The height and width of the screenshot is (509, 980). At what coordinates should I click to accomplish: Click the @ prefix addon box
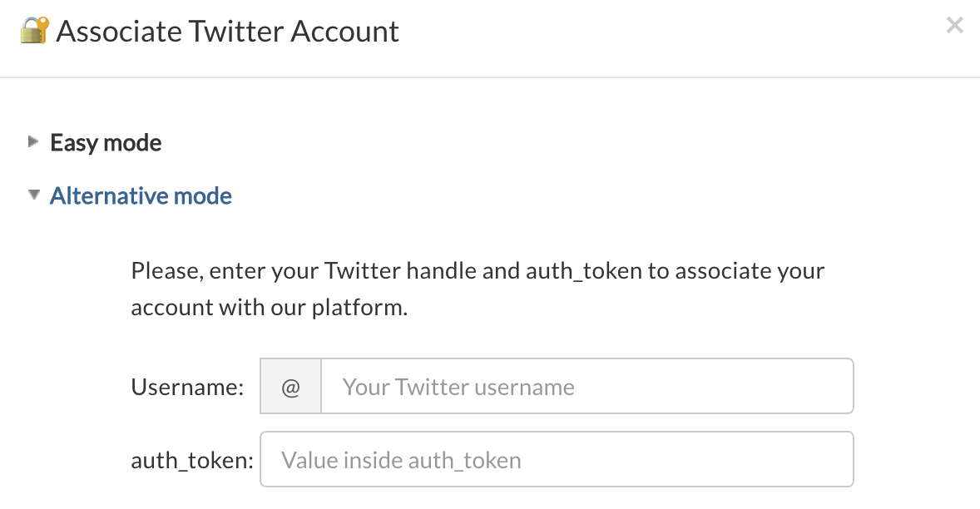290,386
